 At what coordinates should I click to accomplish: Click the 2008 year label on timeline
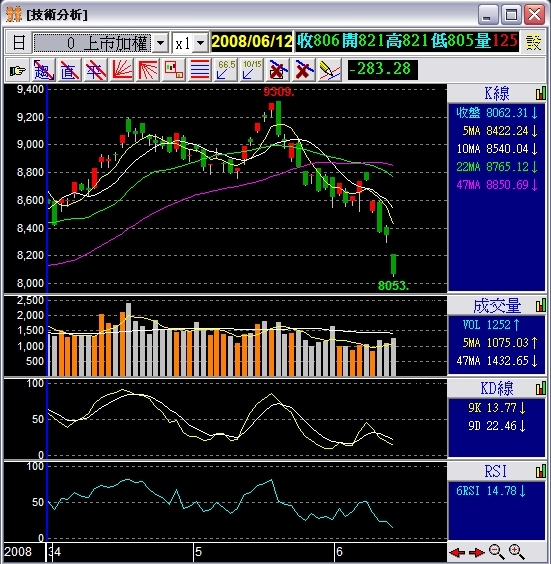coord(18,552)
